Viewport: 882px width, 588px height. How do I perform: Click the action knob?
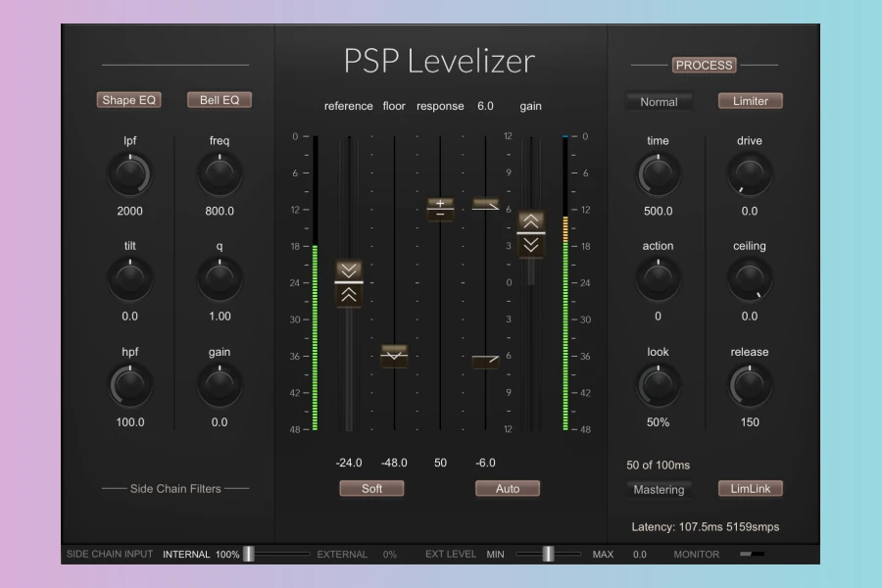pyautogui.click(x=659, y=279)
